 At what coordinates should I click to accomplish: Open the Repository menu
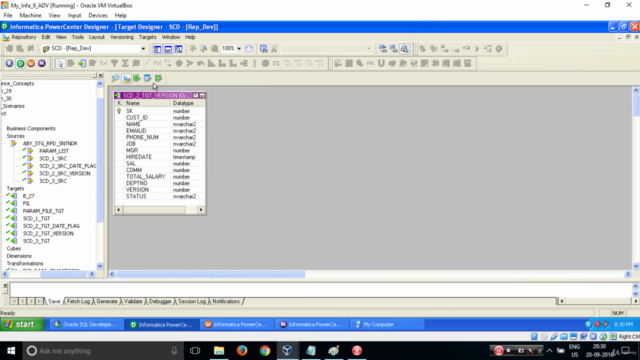coord(23,37)
